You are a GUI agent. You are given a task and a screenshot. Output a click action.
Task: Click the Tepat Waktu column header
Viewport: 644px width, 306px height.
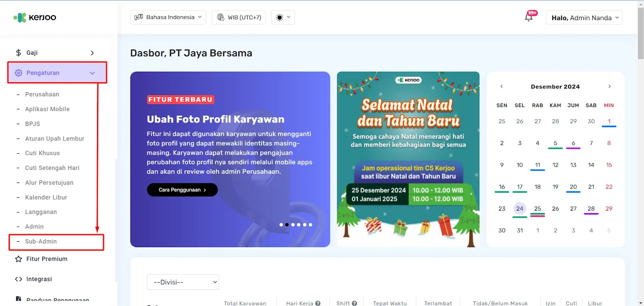coord(390,303)
